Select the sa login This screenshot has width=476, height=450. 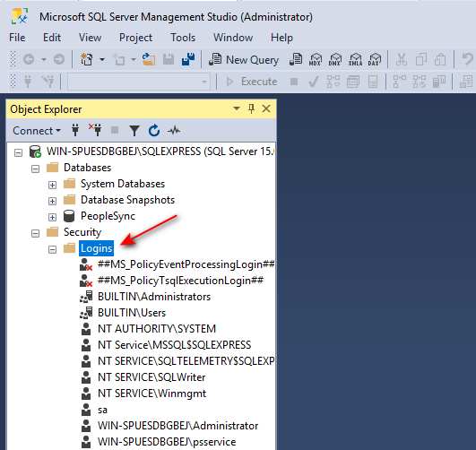click(x=102, y=410)
